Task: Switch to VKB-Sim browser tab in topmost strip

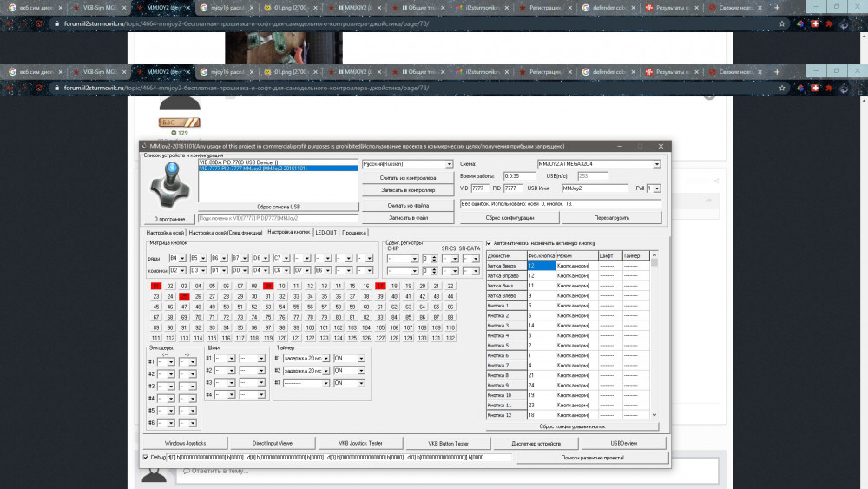Action: point(100,8)
